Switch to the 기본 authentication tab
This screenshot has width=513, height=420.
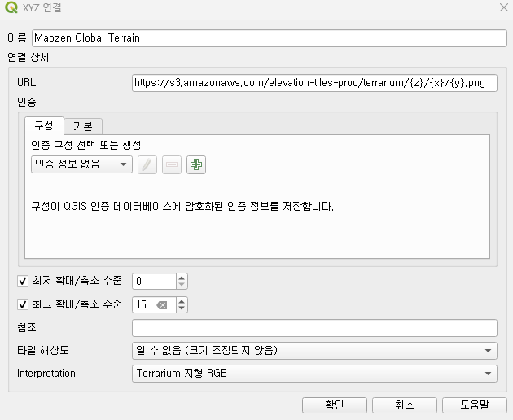point(83,126)
